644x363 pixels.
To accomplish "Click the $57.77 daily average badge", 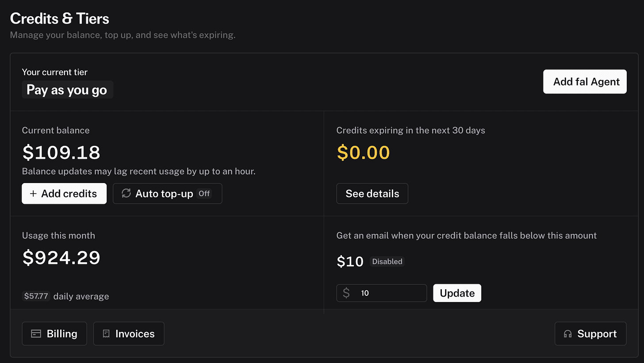I will pos(36,296).
